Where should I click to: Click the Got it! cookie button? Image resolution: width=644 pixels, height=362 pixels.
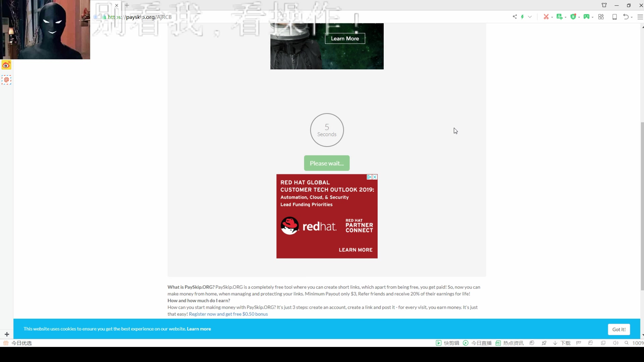[x=619, y=329]
